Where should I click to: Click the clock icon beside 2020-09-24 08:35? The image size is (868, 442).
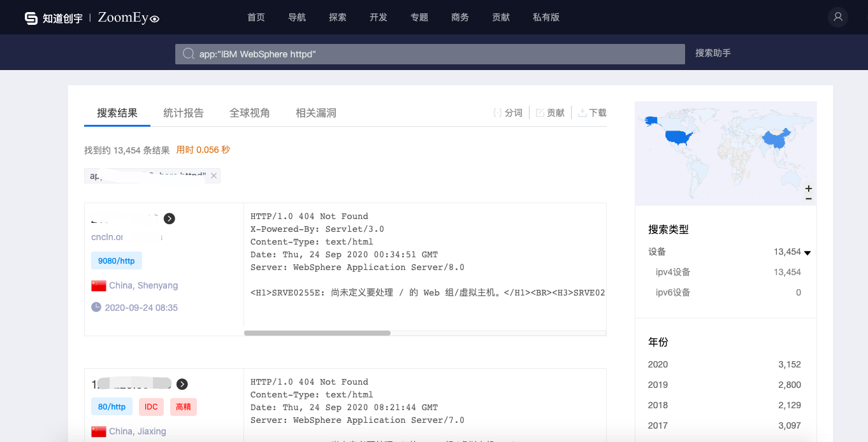coord(96,307)
